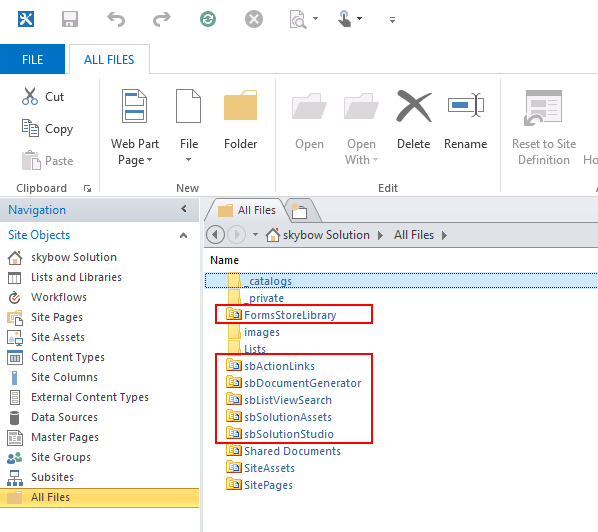Collapse the Navigation pane with arrow
This screenshot has width=598, height=532.
pyautogui.click(x=184, y=209)
